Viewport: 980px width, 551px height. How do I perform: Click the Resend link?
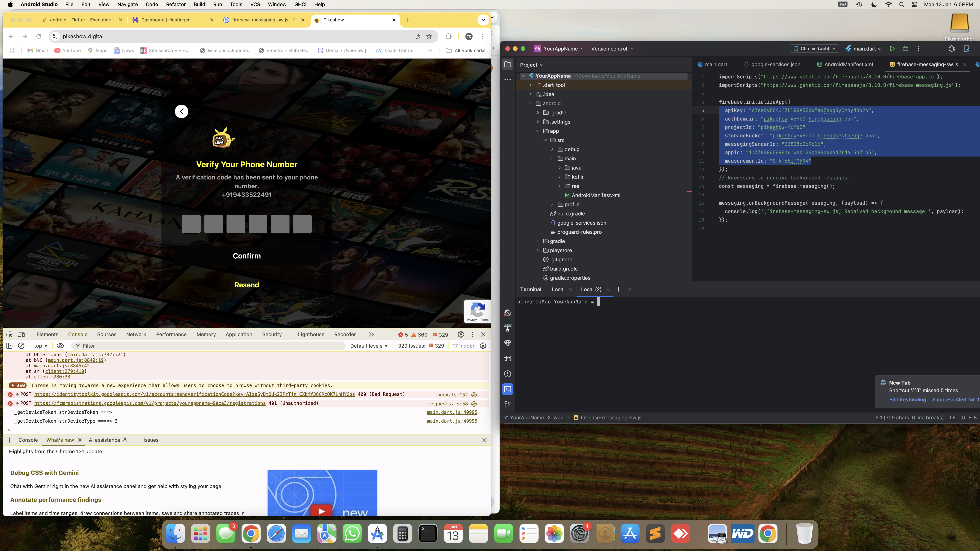tap(247, 285)
